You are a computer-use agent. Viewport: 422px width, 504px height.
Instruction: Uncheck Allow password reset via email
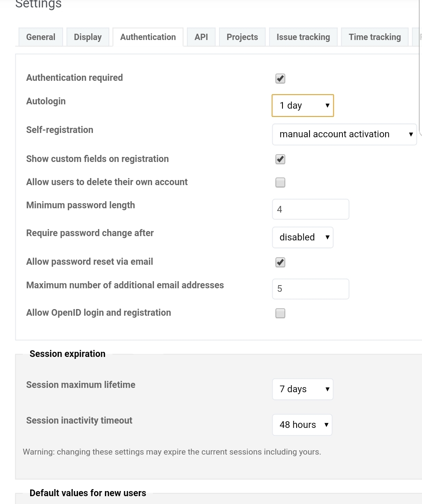coord(280,262)
